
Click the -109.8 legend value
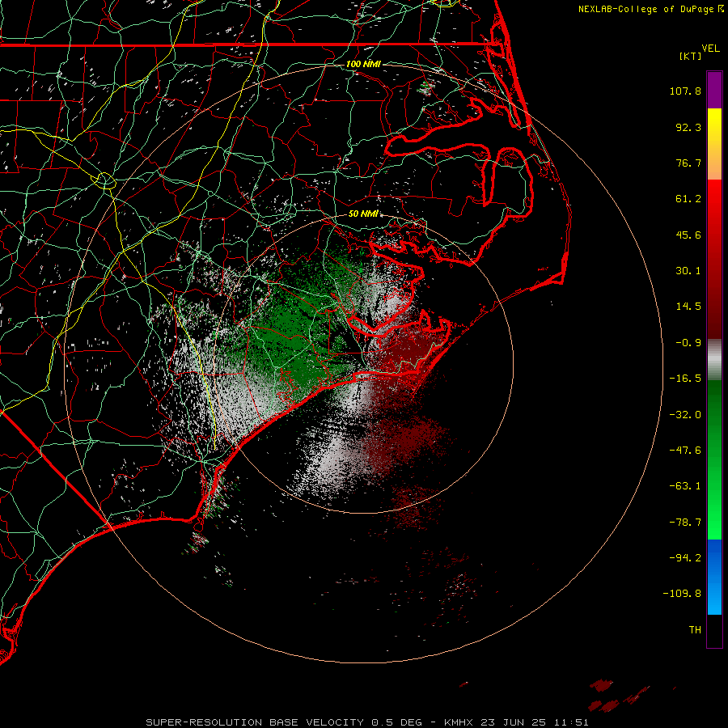(683, 594)
